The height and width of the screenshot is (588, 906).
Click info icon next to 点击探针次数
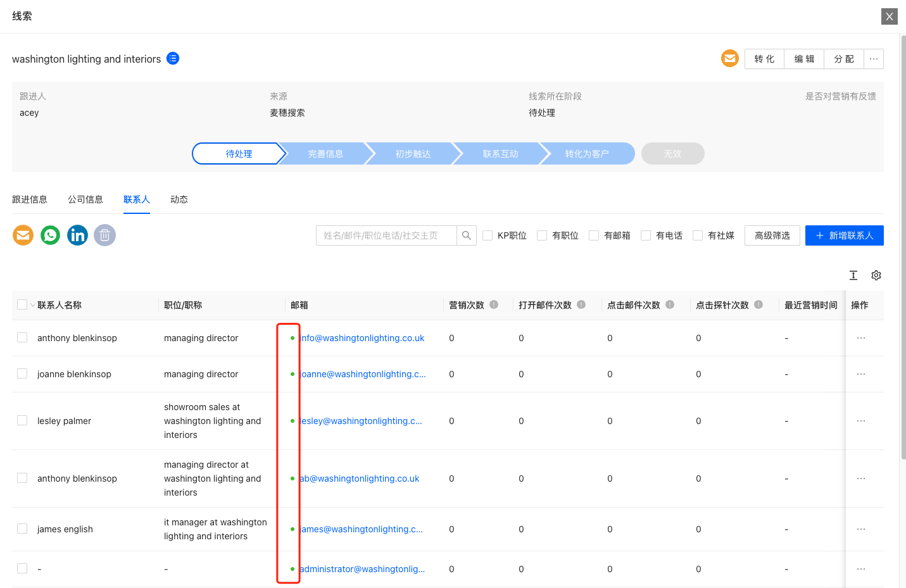tap(758, 304)
